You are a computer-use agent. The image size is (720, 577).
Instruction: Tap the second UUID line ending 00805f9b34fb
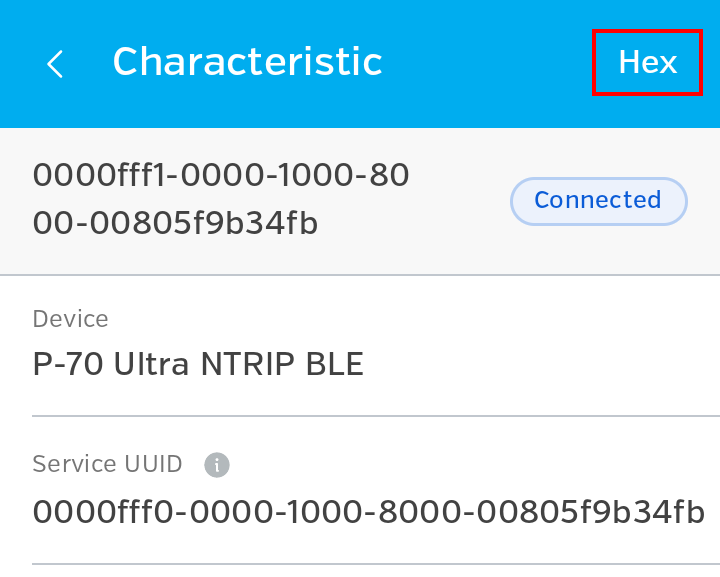[175, 224]
